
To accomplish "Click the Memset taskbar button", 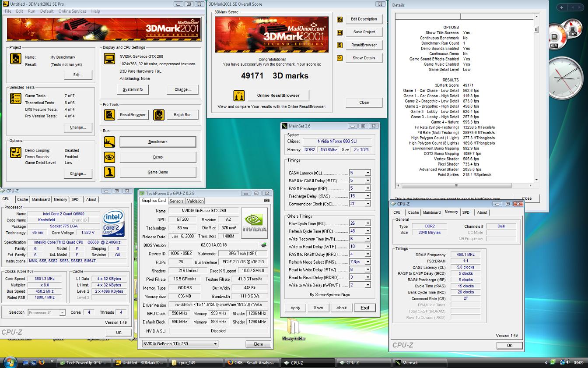I will 419,363.
